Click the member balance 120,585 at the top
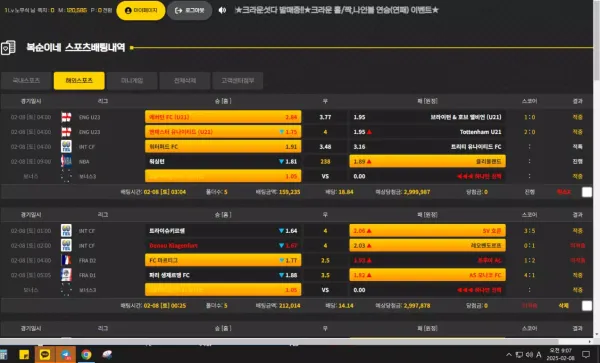600x363 pixels. tap(77, 10)
